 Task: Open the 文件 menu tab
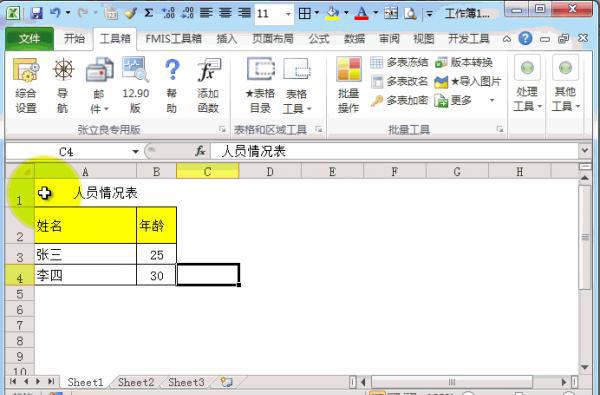pos(29,39)
